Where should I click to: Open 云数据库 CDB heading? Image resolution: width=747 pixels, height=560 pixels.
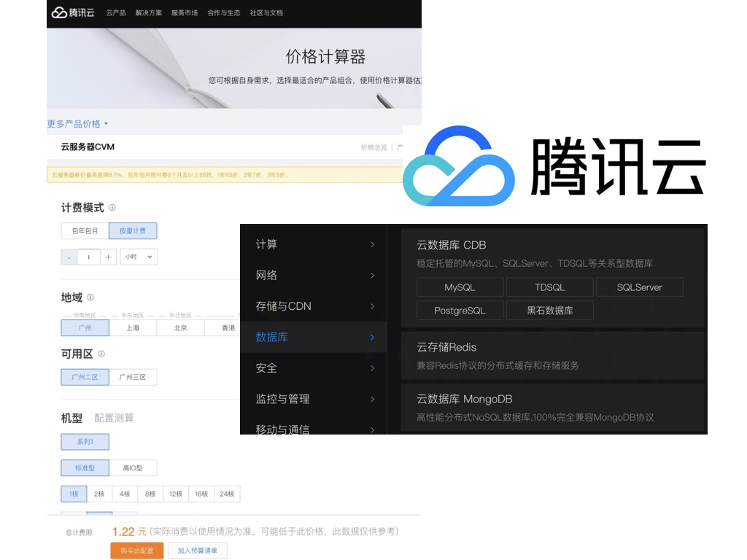pos(451,245)
